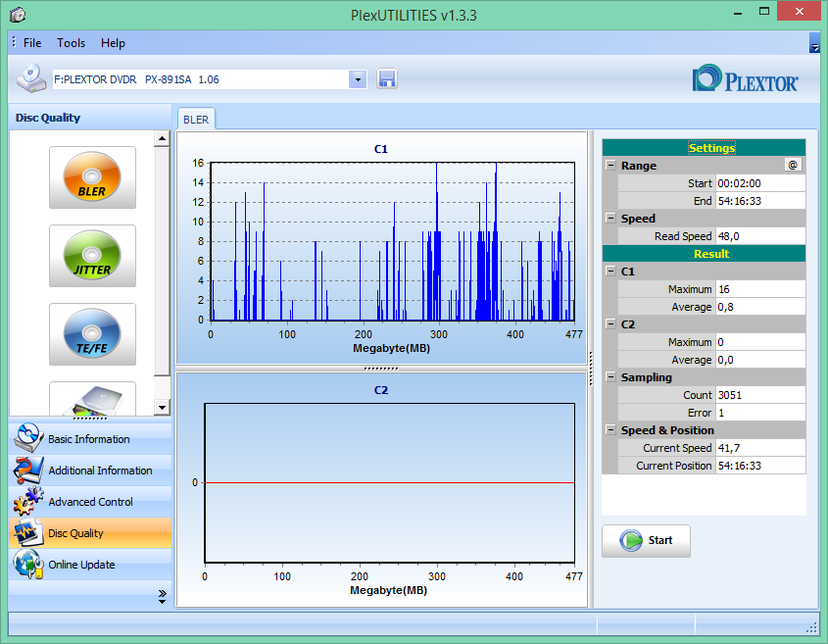
Task: Click the Read Speed value field
Action: point(760,236)
